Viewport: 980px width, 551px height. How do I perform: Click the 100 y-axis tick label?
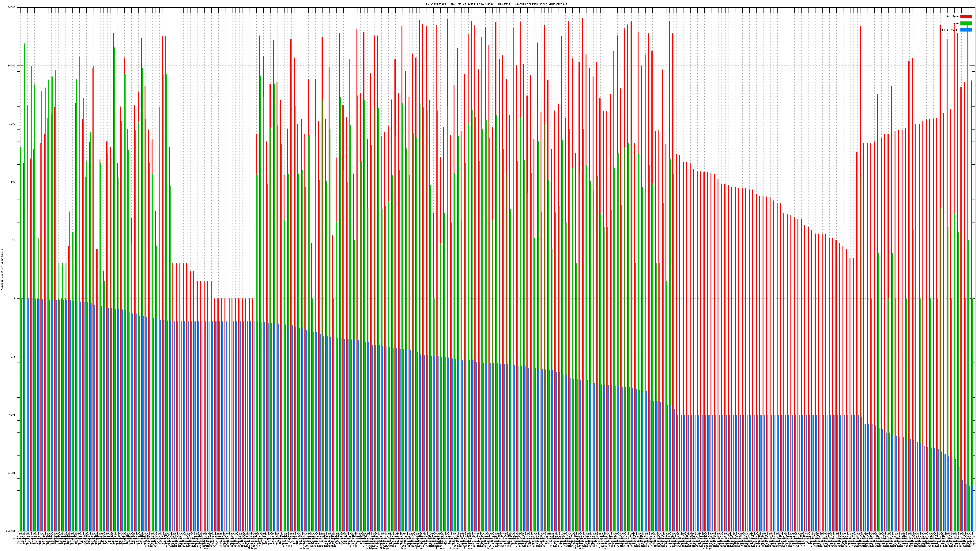coord(13,182)
